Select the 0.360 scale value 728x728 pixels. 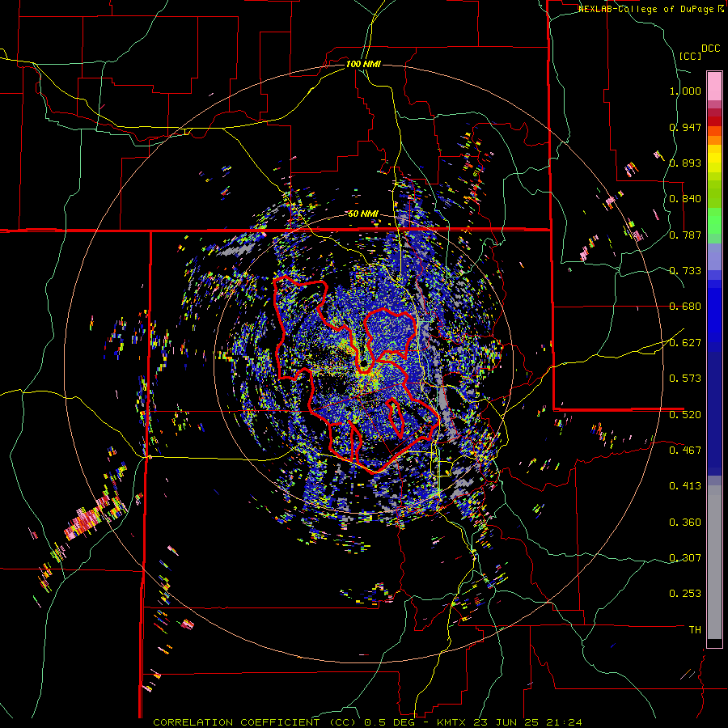point(685,523)
